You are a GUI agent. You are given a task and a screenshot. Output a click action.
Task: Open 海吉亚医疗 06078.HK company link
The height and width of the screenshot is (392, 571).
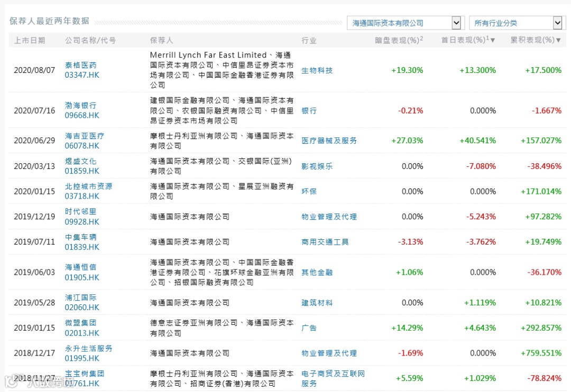click(85, 141)
